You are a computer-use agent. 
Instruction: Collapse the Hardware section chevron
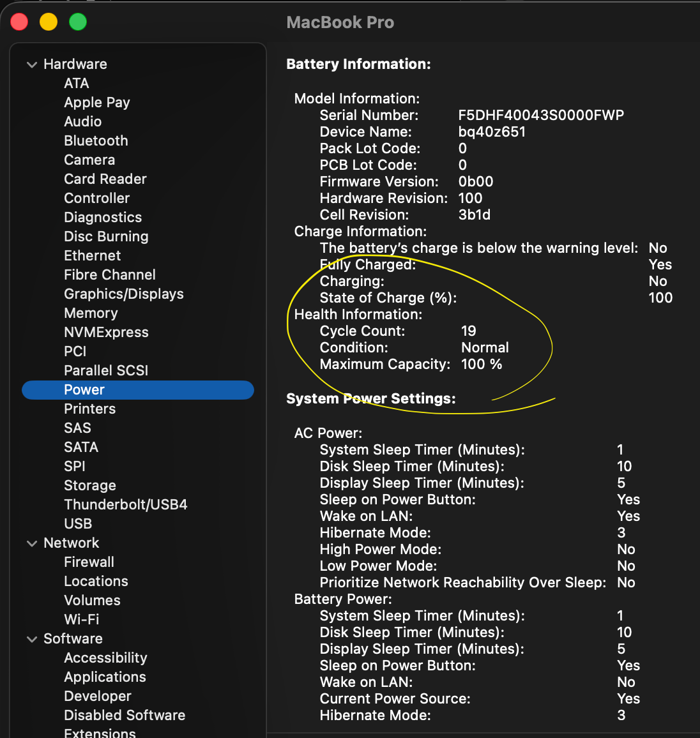[x=32, y=64]
